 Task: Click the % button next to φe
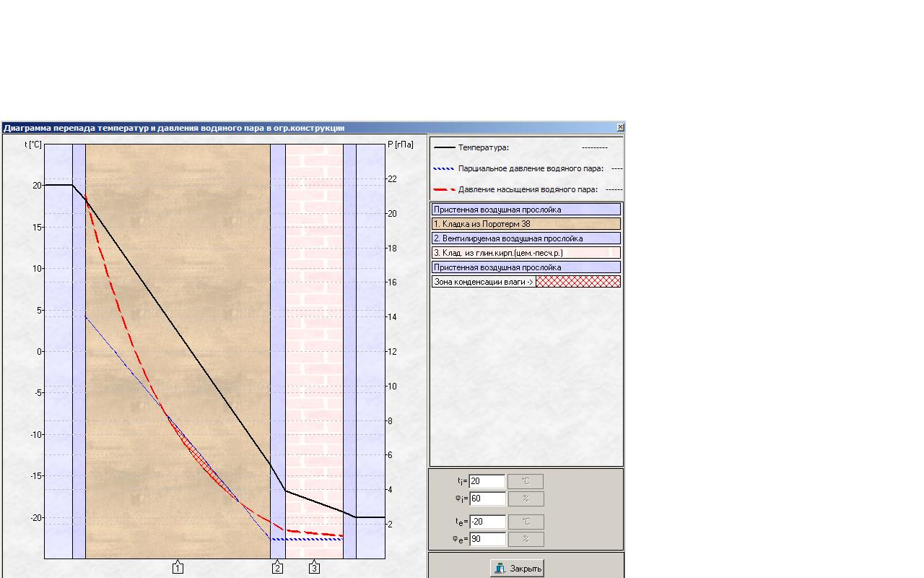(526, 539)
